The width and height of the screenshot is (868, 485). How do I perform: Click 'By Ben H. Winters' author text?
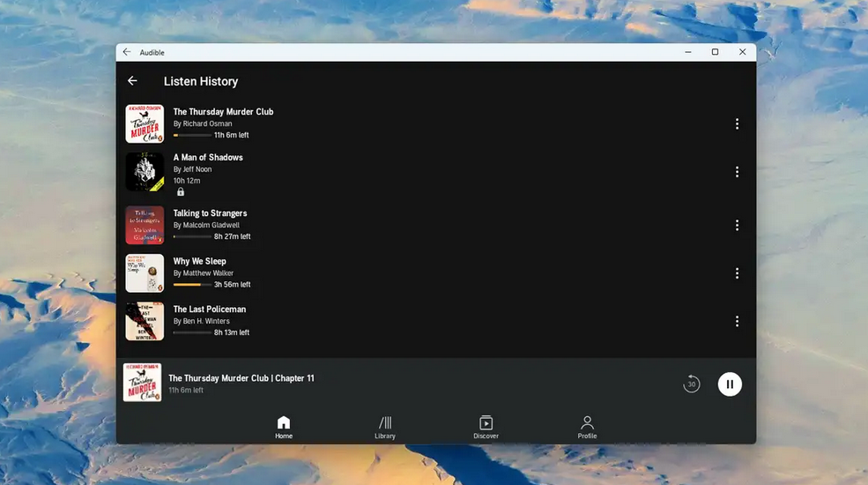coord(202,321)
